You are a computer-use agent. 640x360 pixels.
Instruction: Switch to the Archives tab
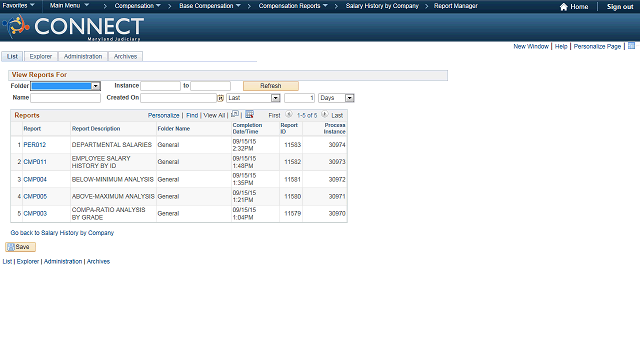pyautogui.click(x=125, y=56)
